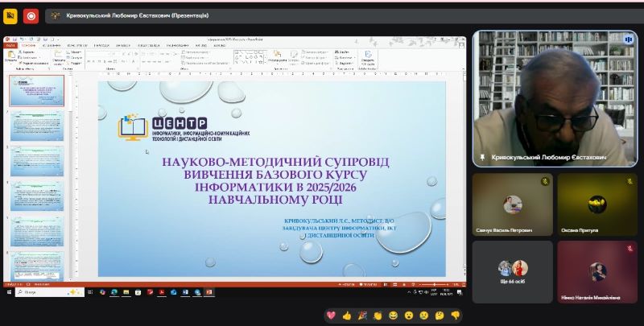Click the Reset button in Slides group
644x326 pixels.
tap(74, 57)
